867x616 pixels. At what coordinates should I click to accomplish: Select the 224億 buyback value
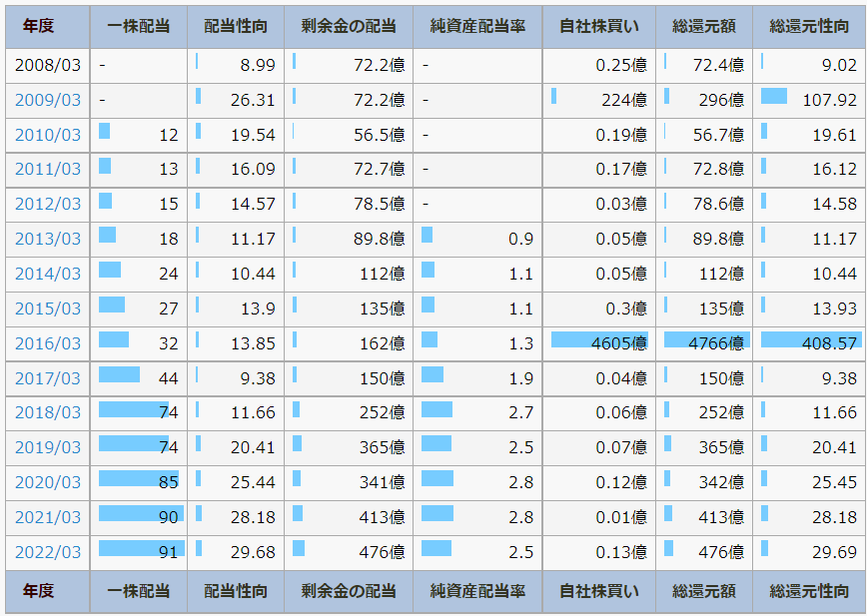click(x=624, y=100)
